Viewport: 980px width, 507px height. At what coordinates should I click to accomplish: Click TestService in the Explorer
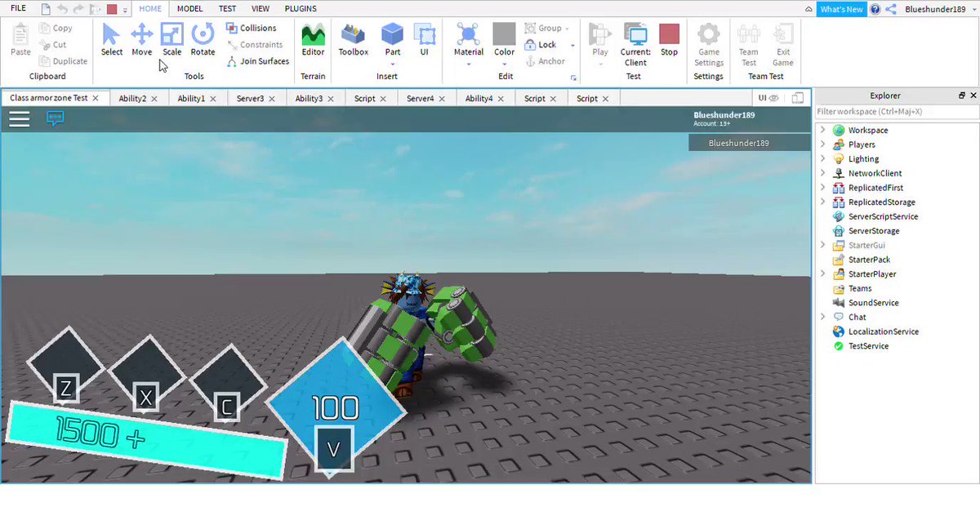tap(868, 346)
